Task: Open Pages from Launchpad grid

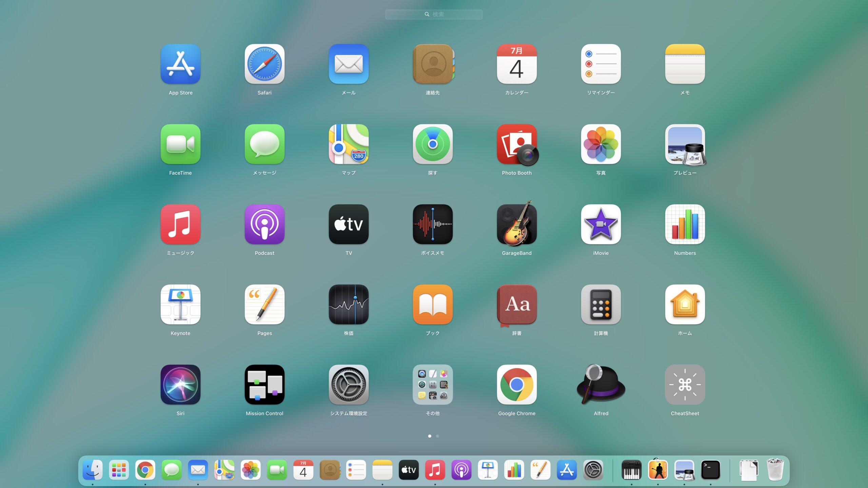Action: pyautogui.click(x=264, y=304)
